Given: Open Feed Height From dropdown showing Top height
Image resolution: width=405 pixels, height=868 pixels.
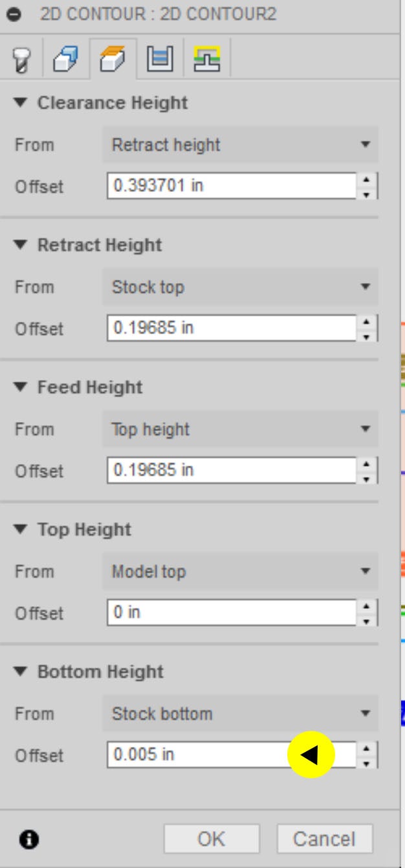Looking at the screenshot, I should click(x=240, y=429).
